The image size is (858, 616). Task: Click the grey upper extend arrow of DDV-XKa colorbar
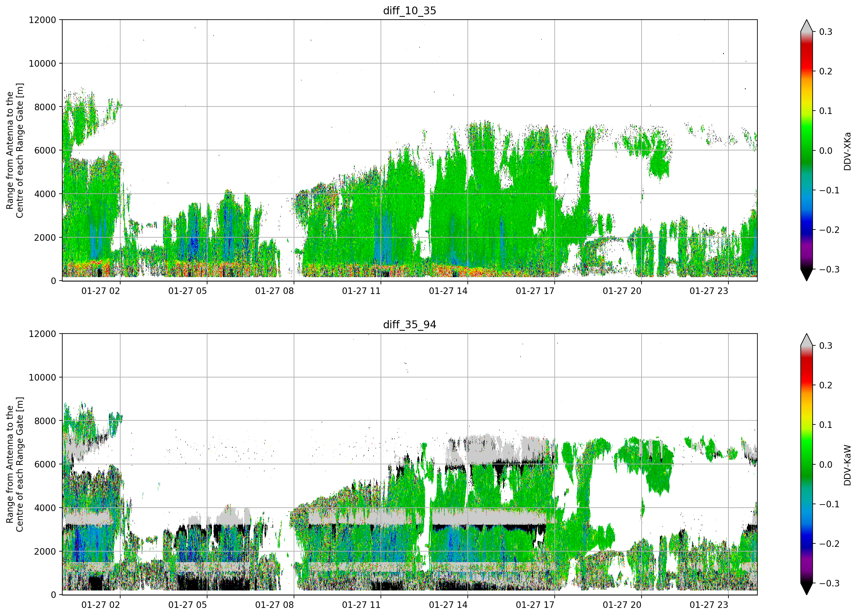click(807, 26)
